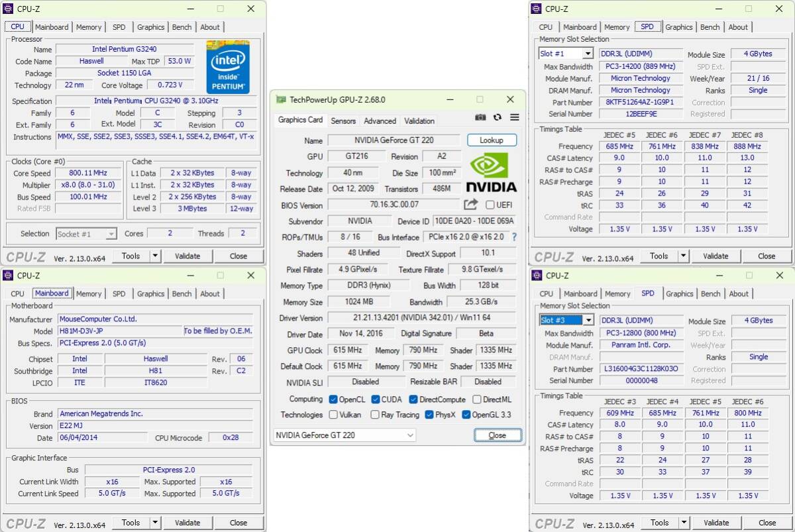795x532 pixels.
Task: Click the Panram Intl. Corp. module manufacturer
Action: point(641,345)
